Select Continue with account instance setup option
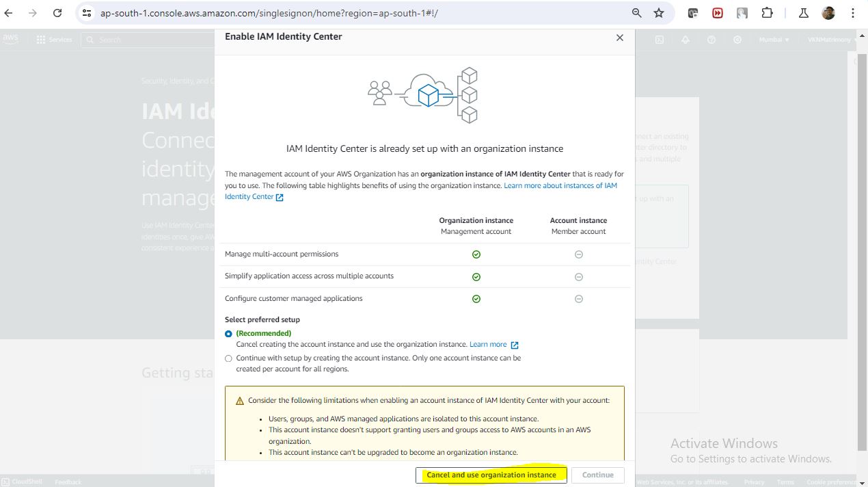This screenshot has width=868, height=487. (228, 358)
